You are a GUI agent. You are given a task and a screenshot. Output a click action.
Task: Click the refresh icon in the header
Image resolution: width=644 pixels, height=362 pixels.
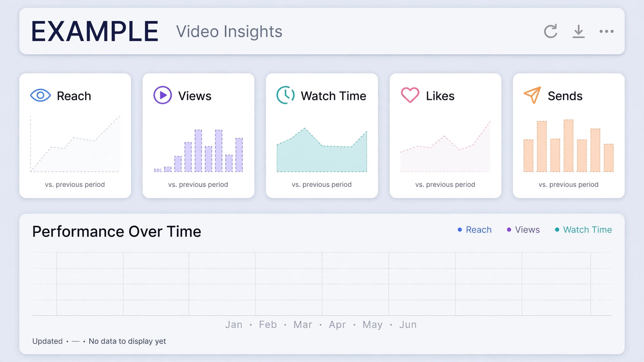pos(551,31)
